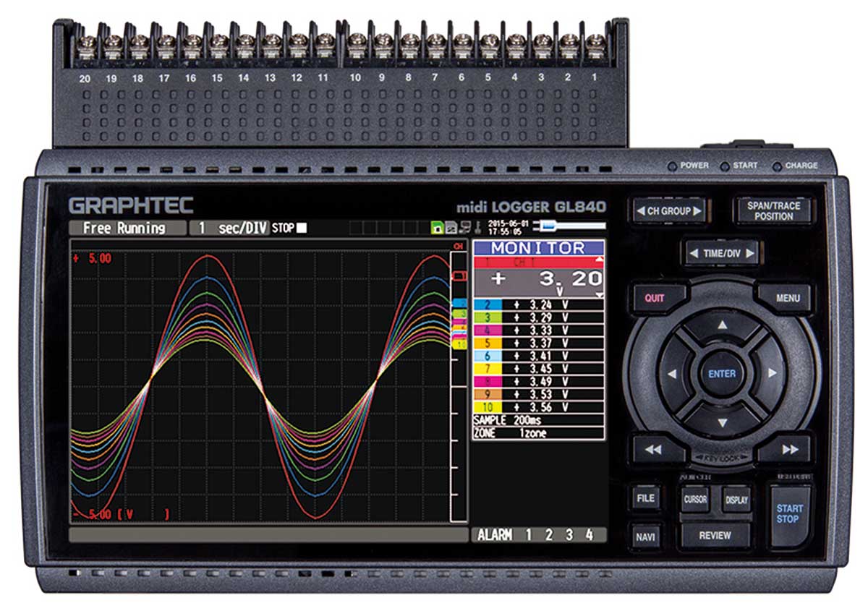
Task: Increase TIME/DIV with its right arrow
Action: [750, 253]
